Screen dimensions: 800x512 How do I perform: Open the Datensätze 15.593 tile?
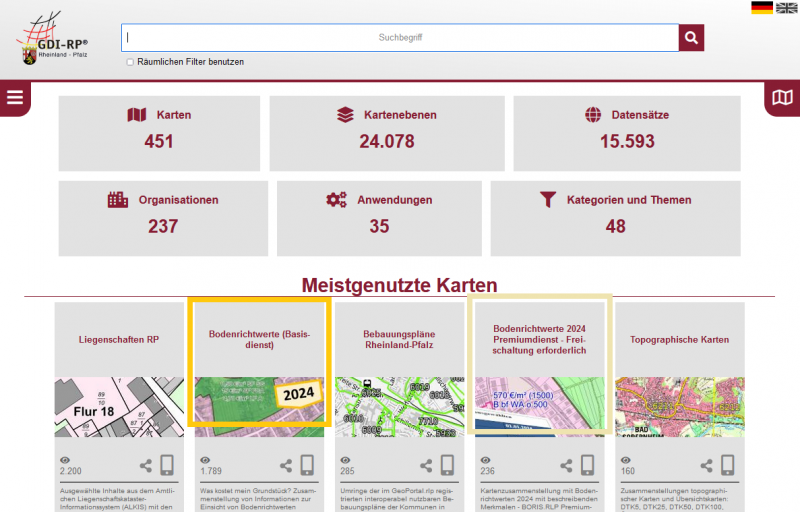pos(627,133)
